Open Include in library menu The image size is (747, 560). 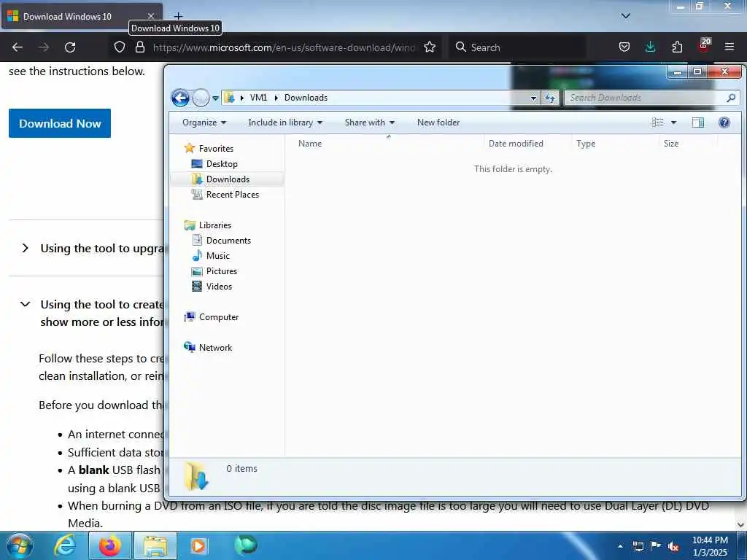[285, 122]
